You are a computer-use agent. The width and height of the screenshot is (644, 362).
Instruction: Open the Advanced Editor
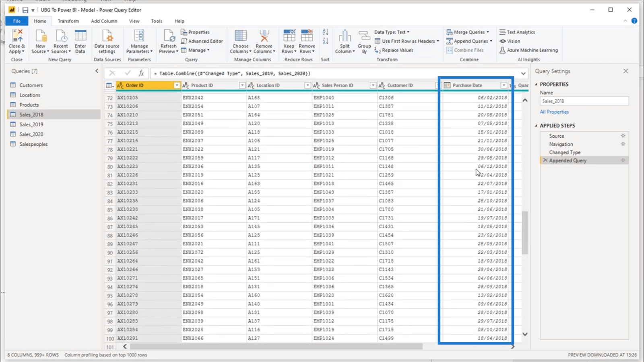[x=202, y=41]
